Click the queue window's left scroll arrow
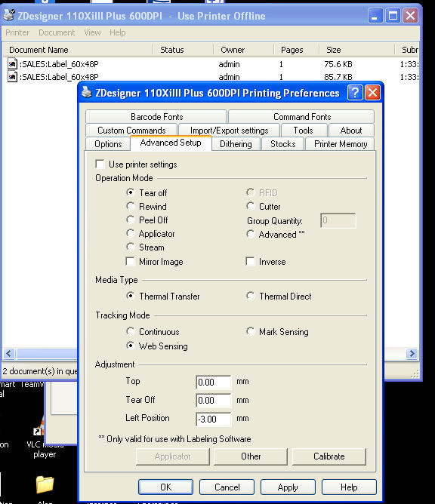This screenshot has height=504, width=435. coord(9,354)
